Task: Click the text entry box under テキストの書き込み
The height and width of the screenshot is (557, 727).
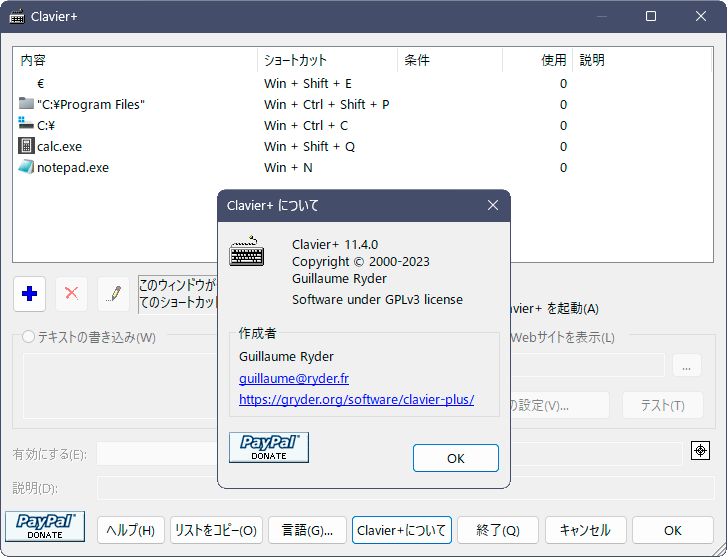Action: [x=121, y=386]
